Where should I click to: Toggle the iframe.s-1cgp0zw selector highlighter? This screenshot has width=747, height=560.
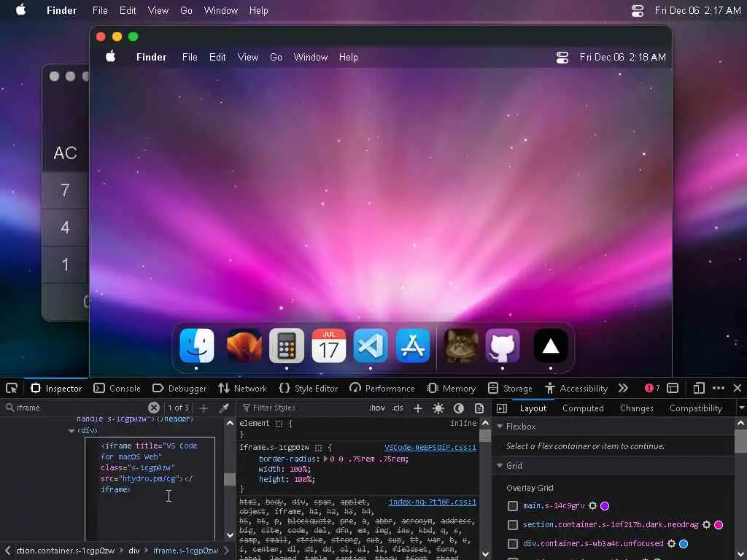point(318,448)
